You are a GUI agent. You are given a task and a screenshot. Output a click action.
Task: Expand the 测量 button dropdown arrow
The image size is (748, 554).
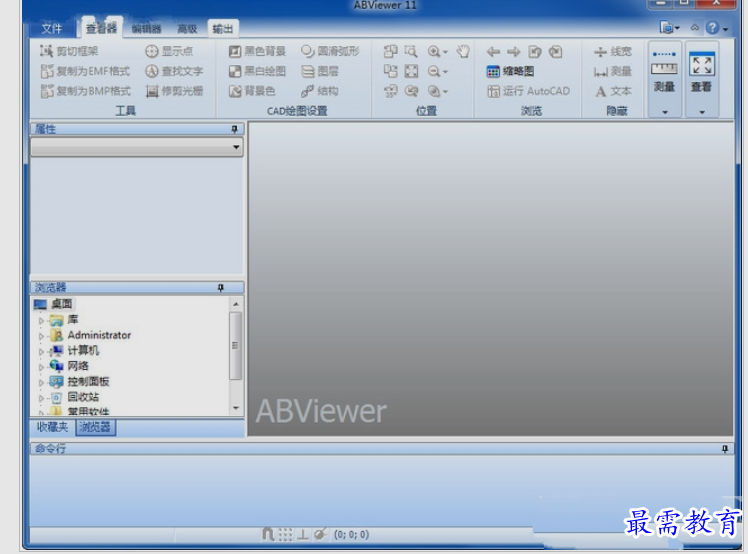pos(665,112)
